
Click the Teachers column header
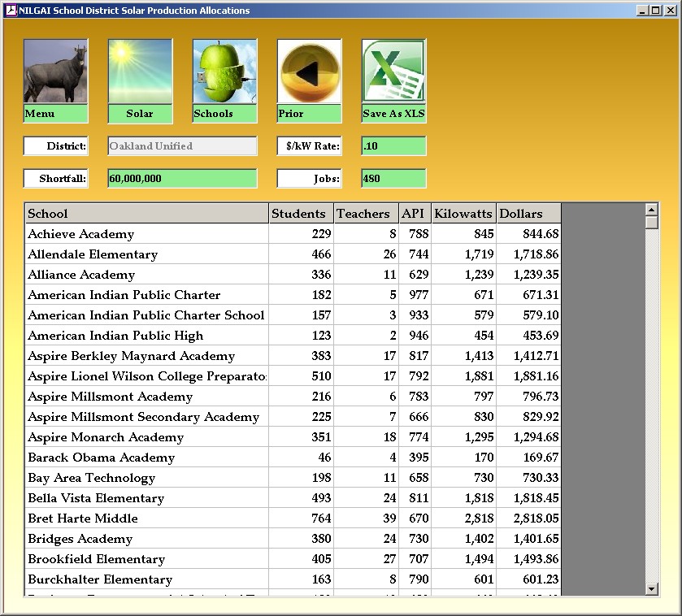[x=366, y=214]
